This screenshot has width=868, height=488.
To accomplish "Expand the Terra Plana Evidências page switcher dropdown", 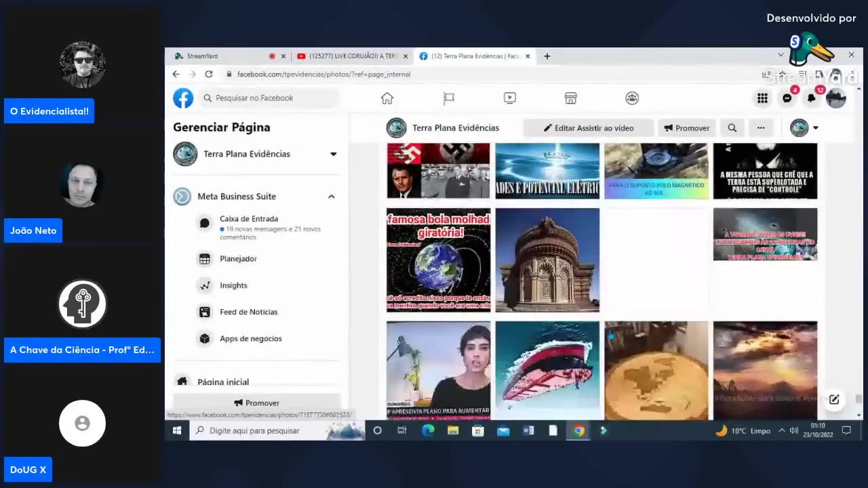I will coord(333,154).
